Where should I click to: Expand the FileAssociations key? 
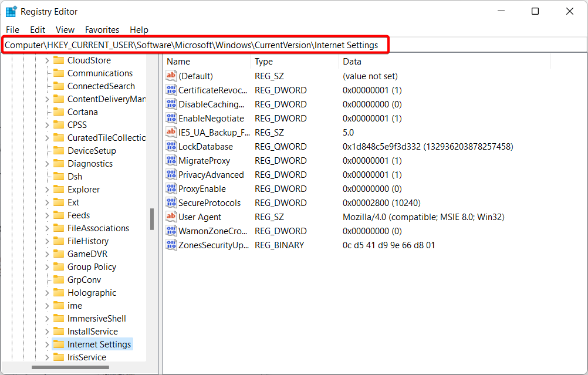[x=47, y=228]
